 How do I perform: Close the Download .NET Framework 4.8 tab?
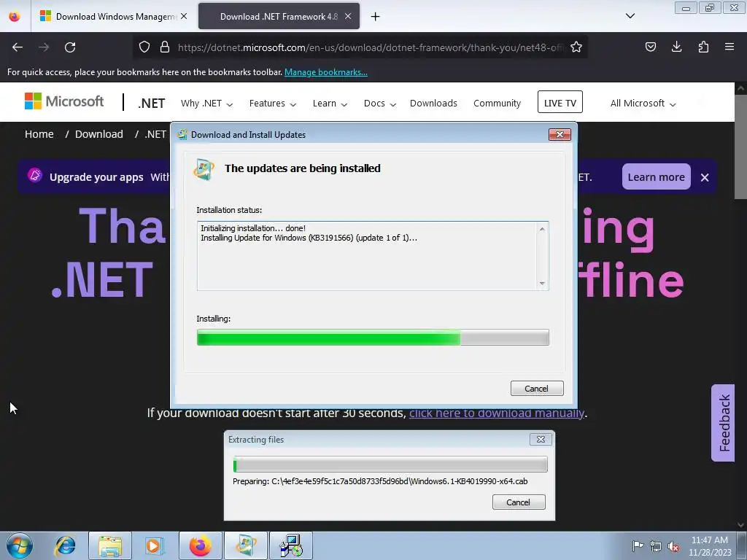tap(348, 16)
